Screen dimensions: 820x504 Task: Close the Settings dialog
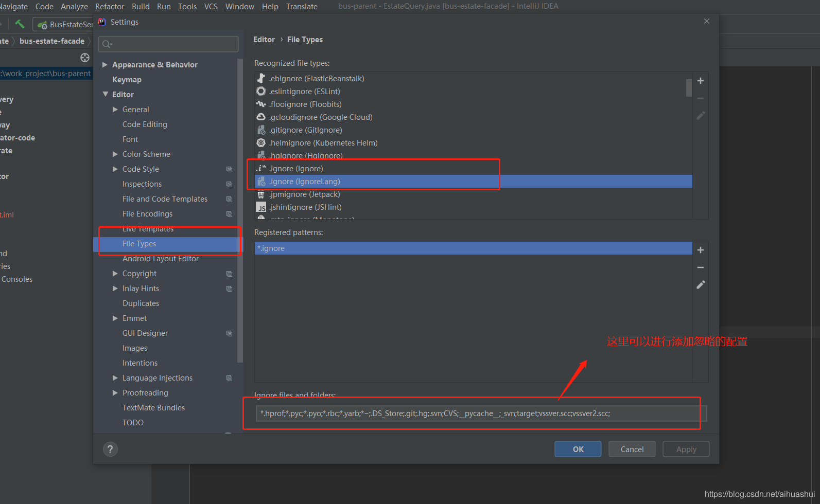tap(706, 21)
